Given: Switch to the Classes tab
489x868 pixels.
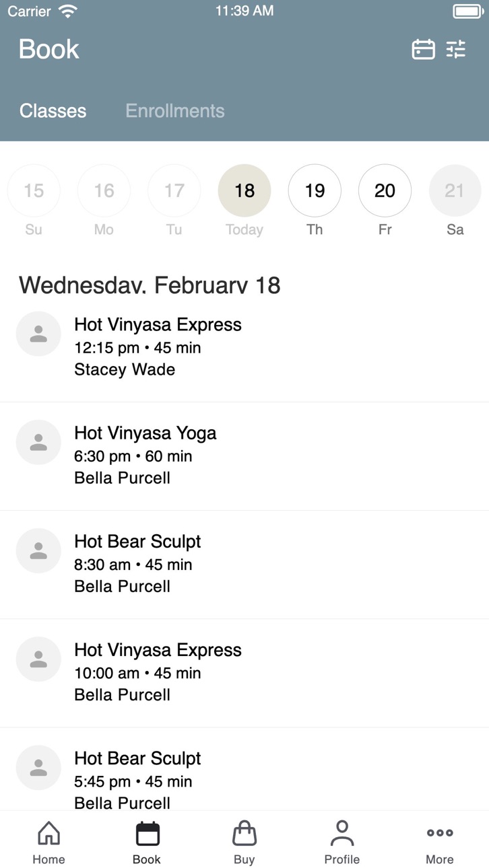Looking at the screenshot, I should (53, 111).
